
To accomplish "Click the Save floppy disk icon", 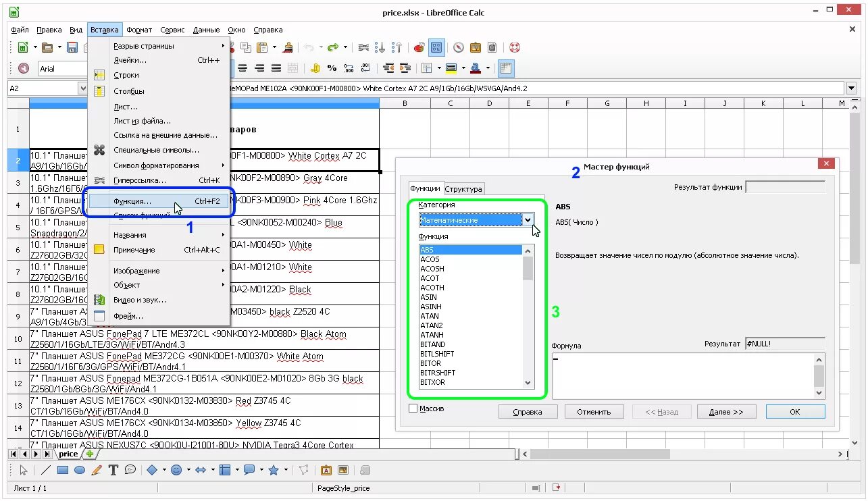I will tap(72, 47).
